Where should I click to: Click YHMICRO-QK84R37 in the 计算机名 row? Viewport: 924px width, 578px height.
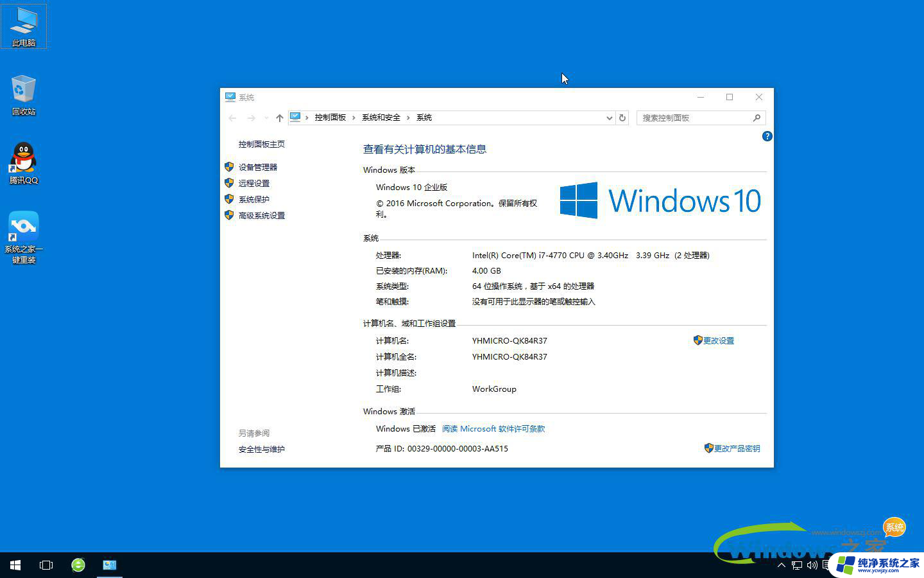509,340
